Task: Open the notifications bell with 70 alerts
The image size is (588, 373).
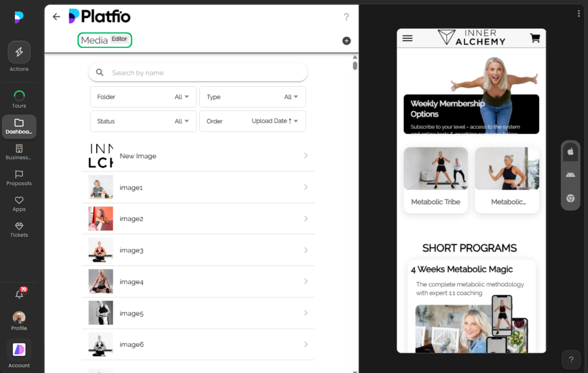Action: click(19, 294)
